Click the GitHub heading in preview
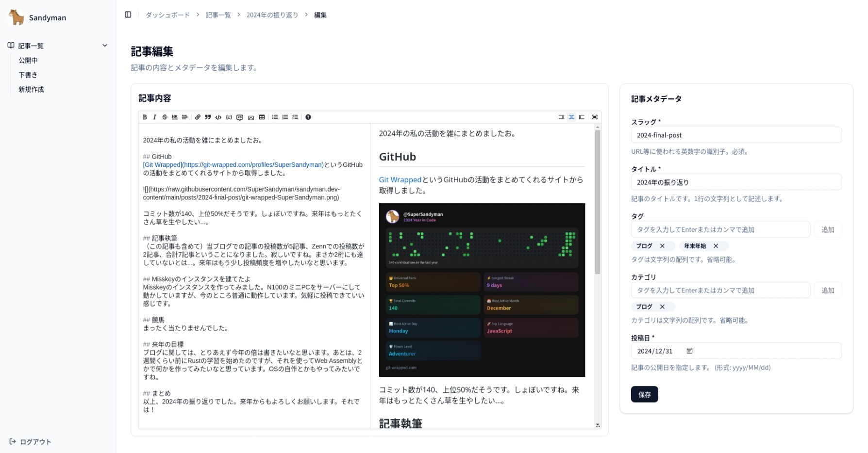The height and width of the screenshot is (453, 868). click(398, 157)
